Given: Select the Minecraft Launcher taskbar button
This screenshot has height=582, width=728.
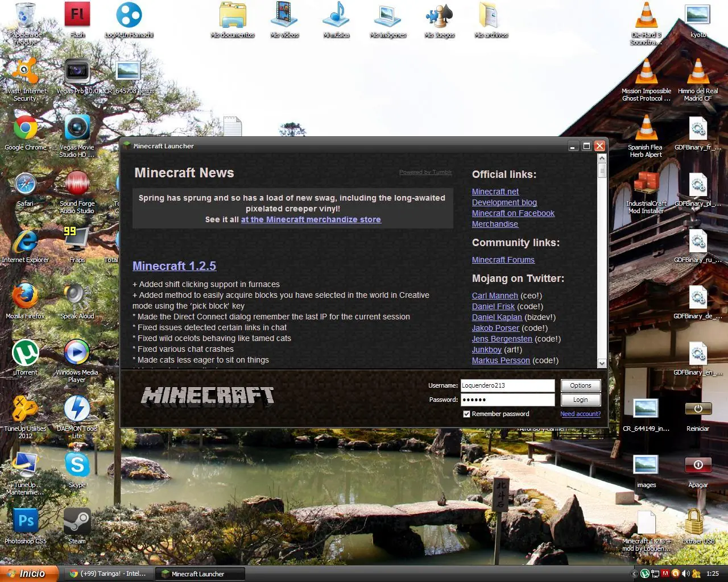Looking at the screenshot, I should (x=200, y=573).
